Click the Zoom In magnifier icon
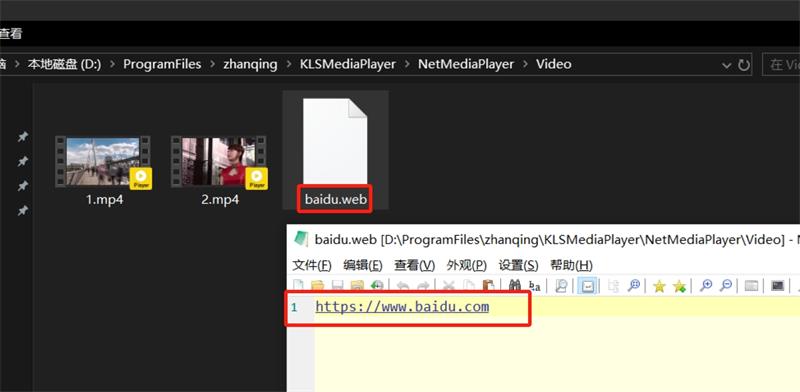 click(x=706, y=286)
